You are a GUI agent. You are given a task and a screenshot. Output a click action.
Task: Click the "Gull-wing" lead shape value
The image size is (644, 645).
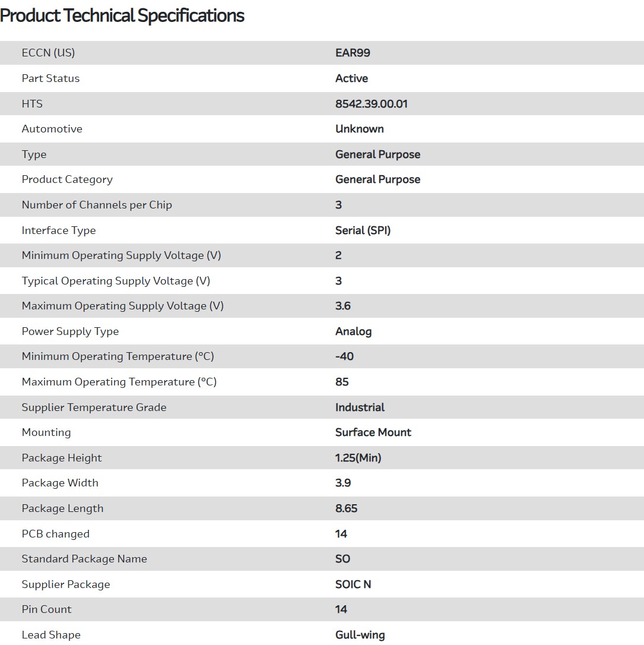[360, 635]
